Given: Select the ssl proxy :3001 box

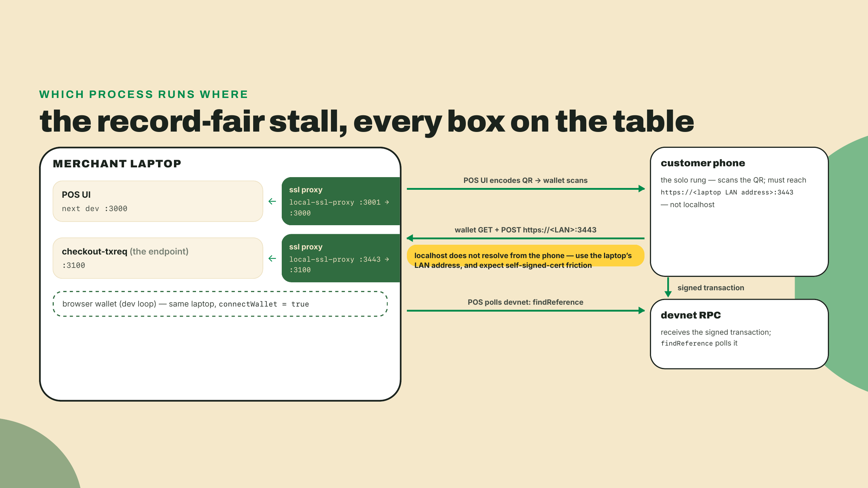Looking at the screenshot, I should [x=341, y=201].
